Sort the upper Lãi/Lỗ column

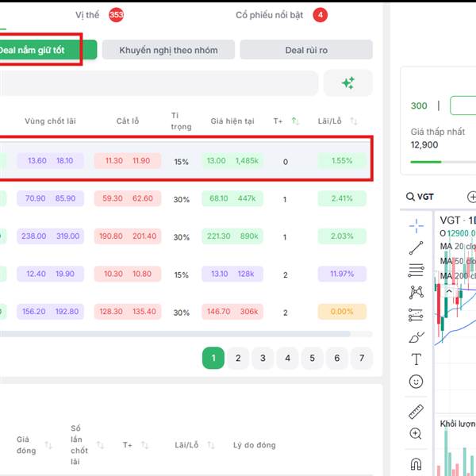coord(354,121)
